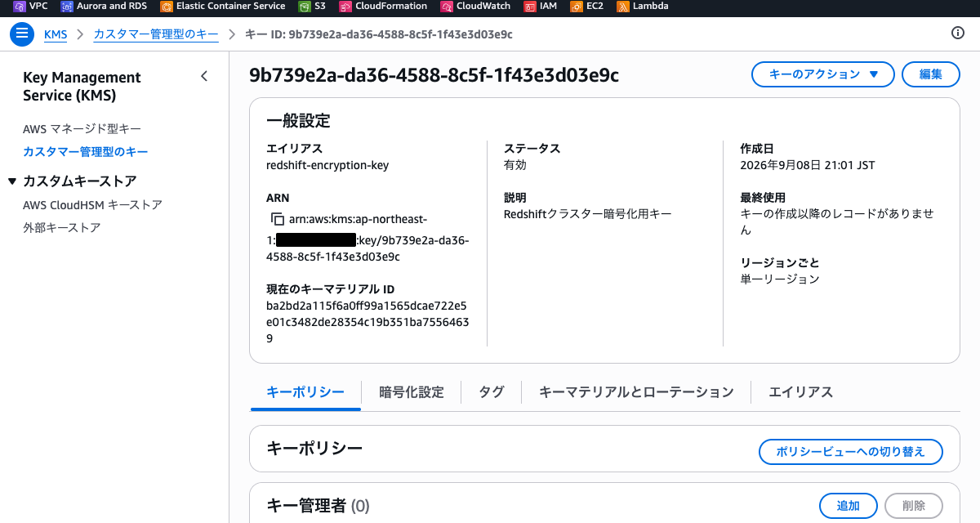
Task: Collapse the カスタムキーストア section
Action: click(12, 181)
